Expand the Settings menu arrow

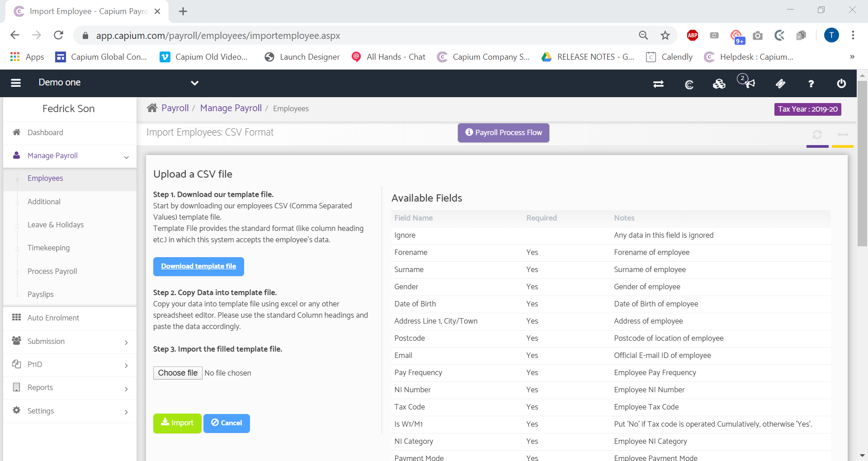click(126, 412)
